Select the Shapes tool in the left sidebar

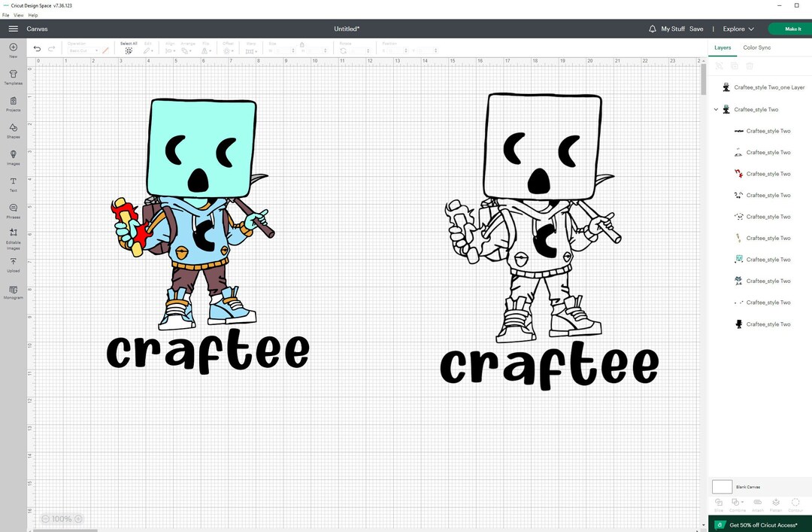(13, 131)
